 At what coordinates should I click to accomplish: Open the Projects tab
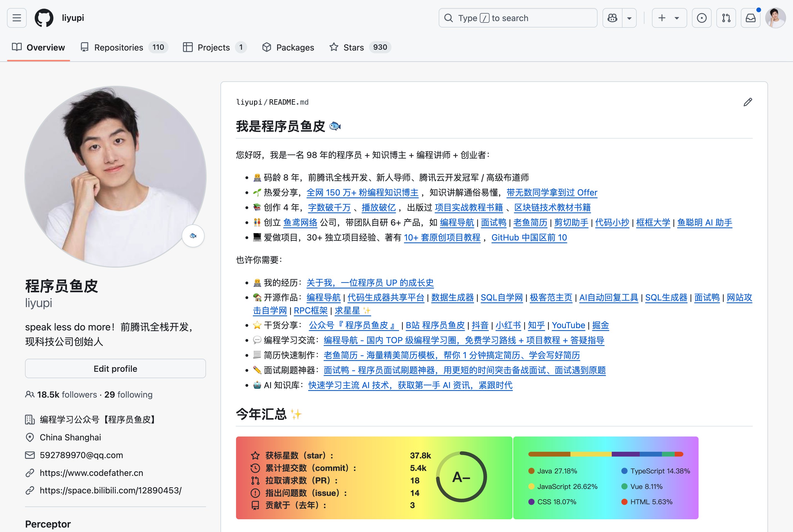point(214,47)
